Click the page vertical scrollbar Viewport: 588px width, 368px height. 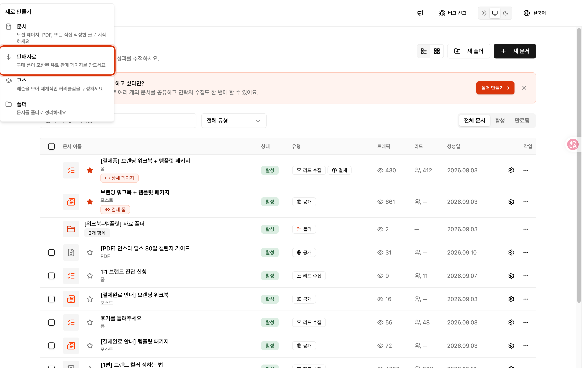pyautogui.click(x=579, y=166)
